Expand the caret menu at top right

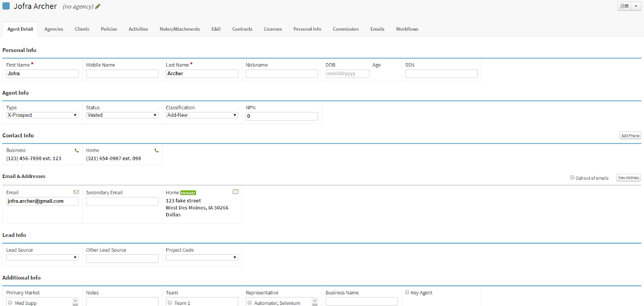[636, 6]
